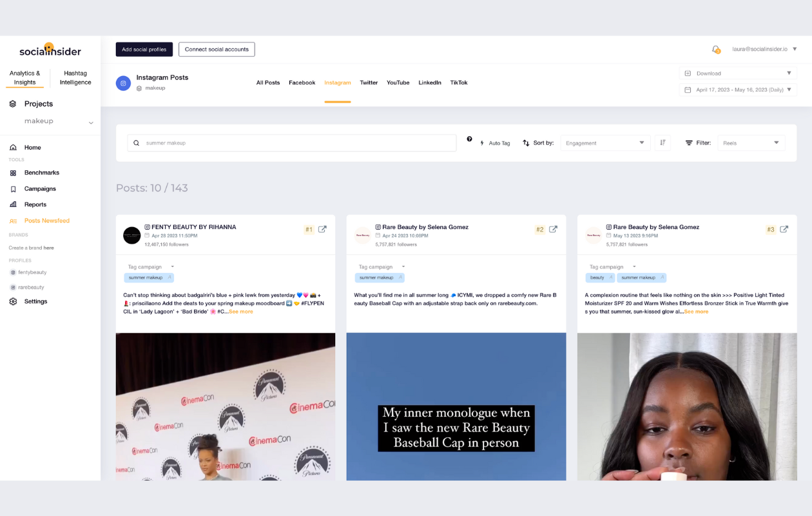Switch to the LinkedIn tab
This screenshot has width=812, height=516.
[430, 83]
